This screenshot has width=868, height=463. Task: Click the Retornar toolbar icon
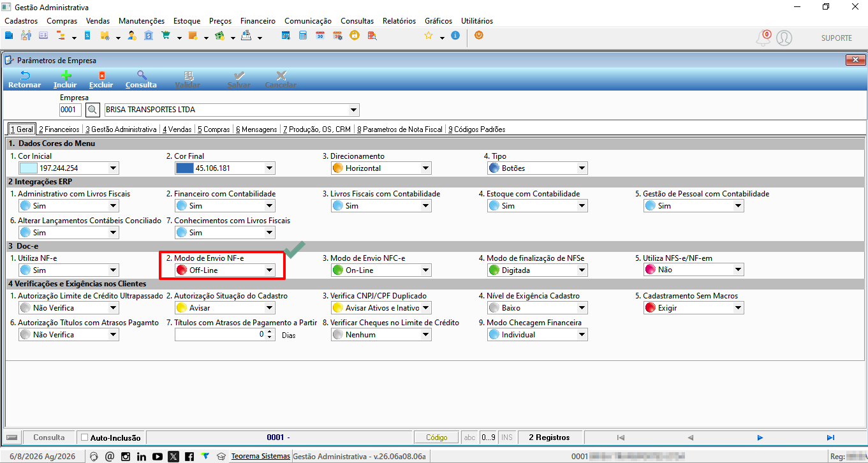coord(24,75)
